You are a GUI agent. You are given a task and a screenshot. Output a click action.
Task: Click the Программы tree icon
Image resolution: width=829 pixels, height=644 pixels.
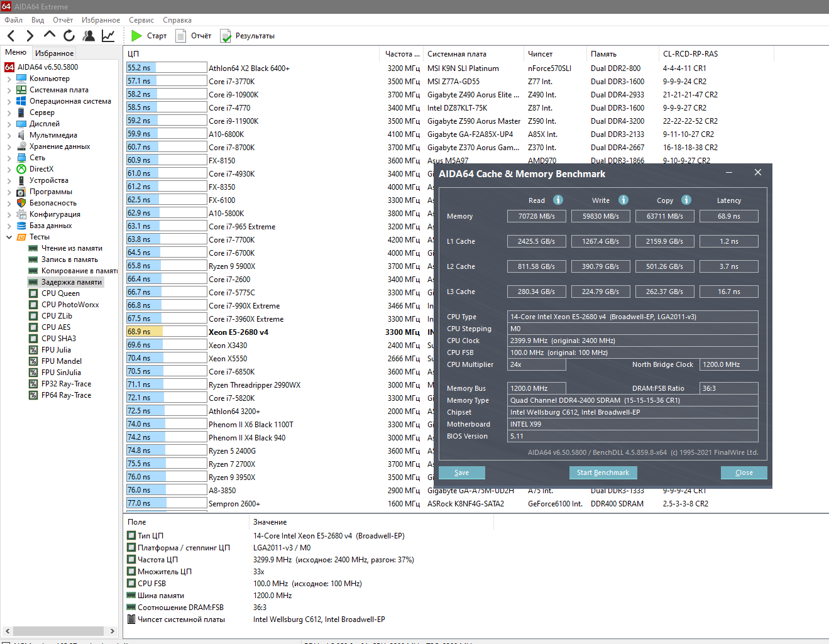[21, 192]
